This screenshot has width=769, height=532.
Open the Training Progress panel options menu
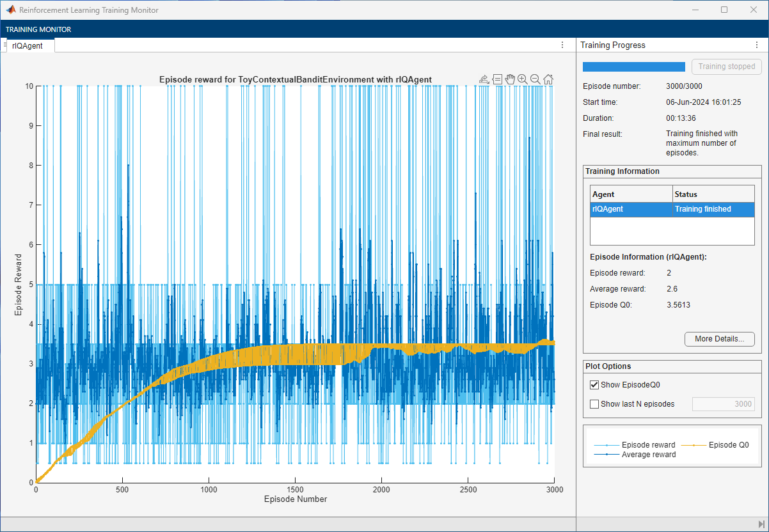pyautogui.click(x=757, y=45)
